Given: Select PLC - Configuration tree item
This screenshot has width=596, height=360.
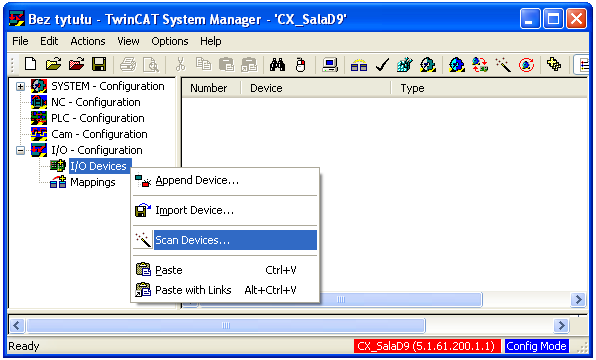Looking at the screenshot, I should [x=98, y=118].
